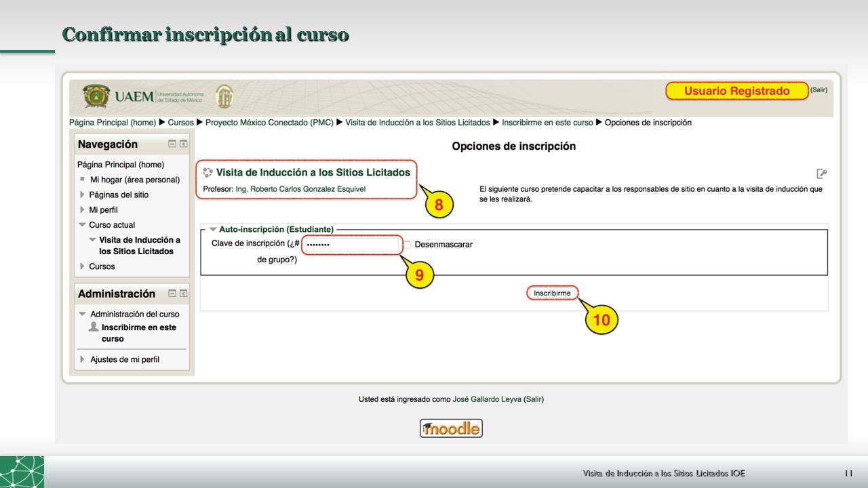Click the UAEM shield logo
868x488 pixels.
click(x=96, y=96)
